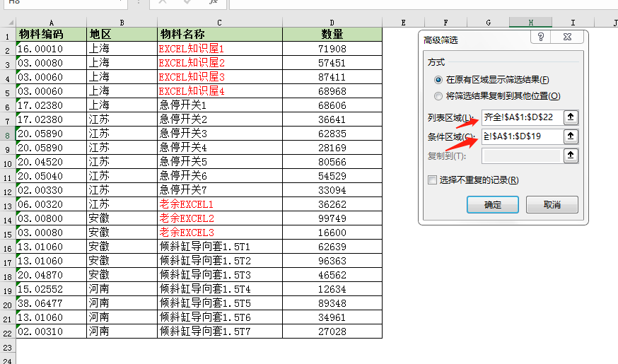The width and height of the screenshot is (618, 364).
Task: Select column F header
Action: pyautogui.click(x=445, y=23)
